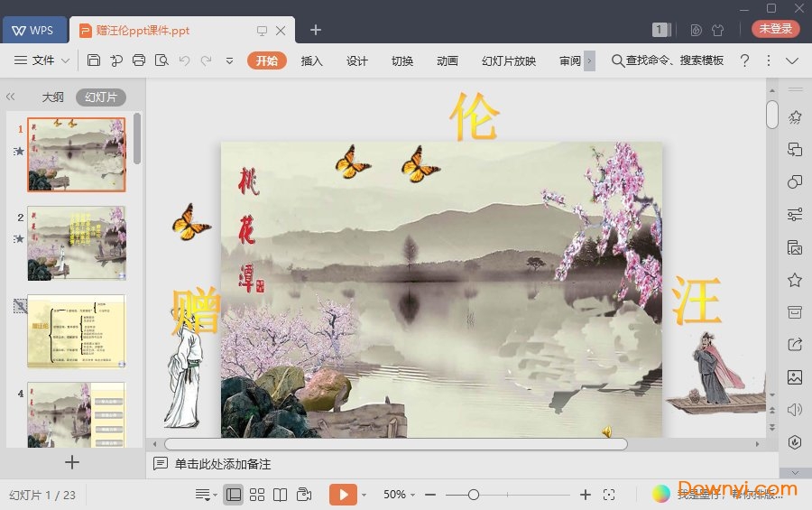Click the WPS home tab

tap(34, 30)
